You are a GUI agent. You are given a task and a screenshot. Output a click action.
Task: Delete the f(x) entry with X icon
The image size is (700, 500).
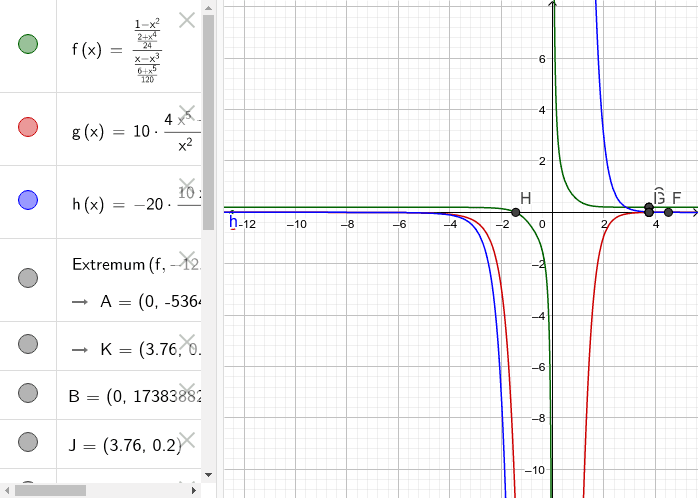(x=187, y=20)
